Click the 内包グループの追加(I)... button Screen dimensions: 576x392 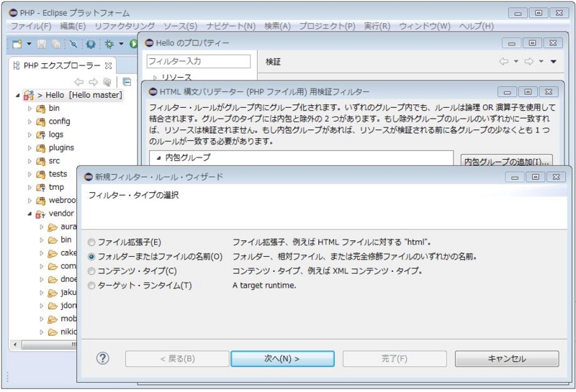coord(507,160)
